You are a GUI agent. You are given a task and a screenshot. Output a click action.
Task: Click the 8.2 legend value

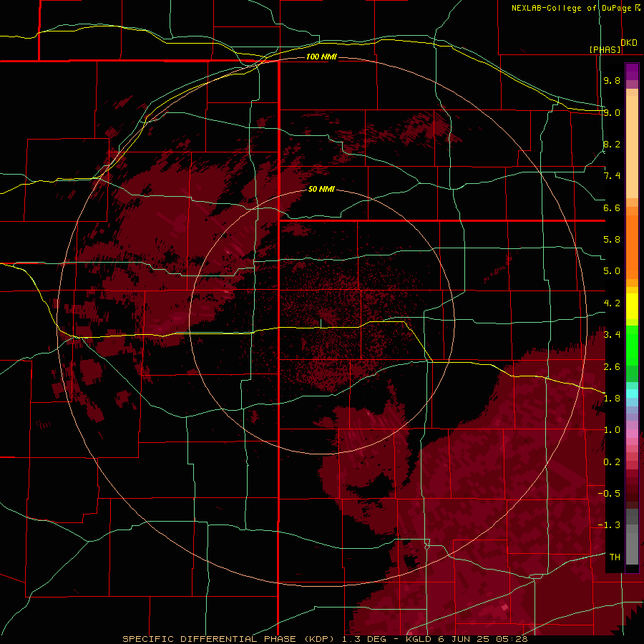pyautogui.click(x=612, y=144)
